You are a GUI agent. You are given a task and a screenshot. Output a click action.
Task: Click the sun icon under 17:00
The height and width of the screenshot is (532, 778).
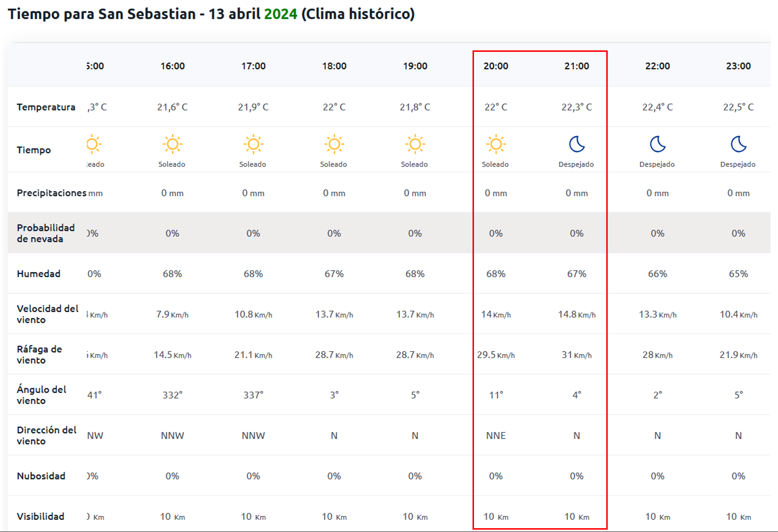click(253, 144)
